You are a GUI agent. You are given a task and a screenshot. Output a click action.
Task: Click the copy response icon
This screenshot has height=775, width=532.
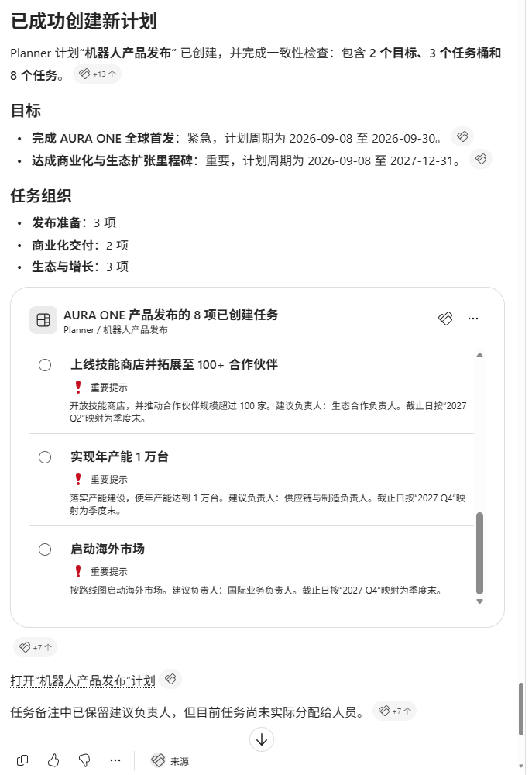pyautogui.click(x=22, y=760)
